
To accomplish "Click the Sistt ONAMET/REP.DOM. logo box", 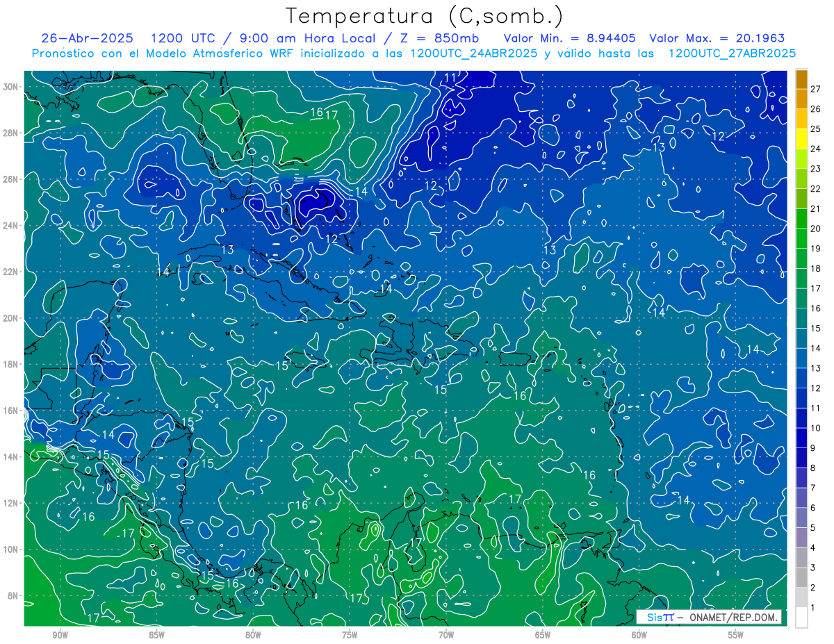I will tap(709, 617).
